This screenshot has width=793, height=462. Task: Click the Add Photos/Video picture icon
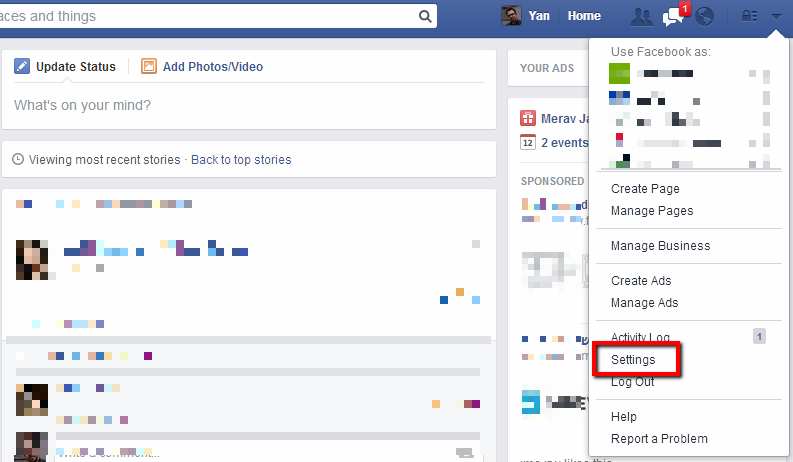point(149,67)
